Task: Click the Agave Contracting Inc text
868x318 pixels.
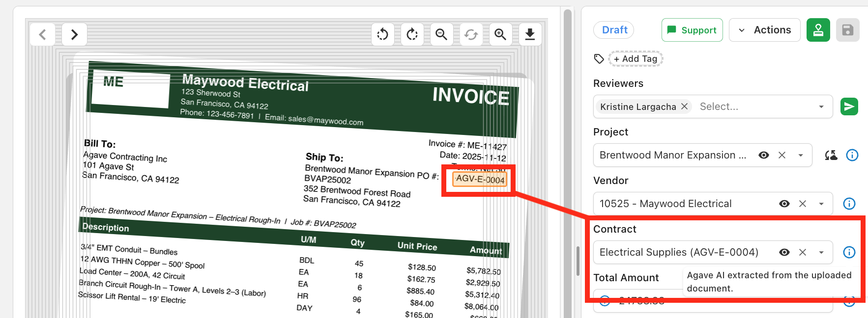Action: click(125, 157)
